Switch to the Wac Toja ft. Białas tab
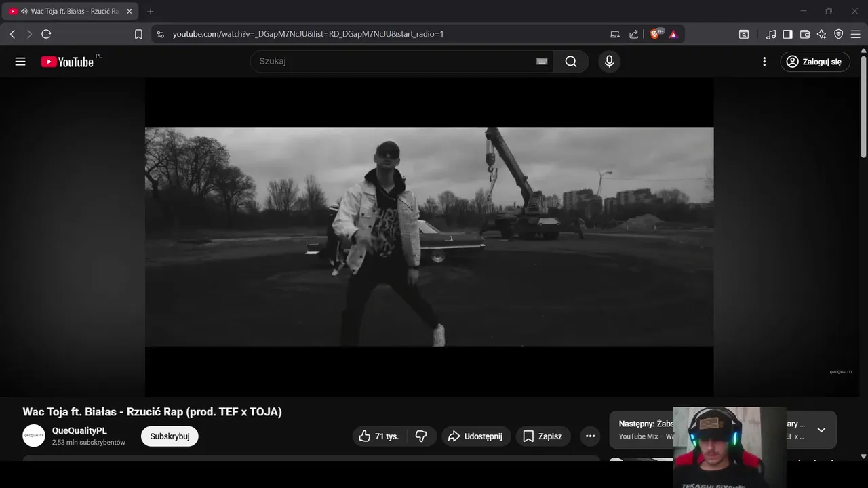This screenshot has width=868, height=488. [x=71, y=12]
